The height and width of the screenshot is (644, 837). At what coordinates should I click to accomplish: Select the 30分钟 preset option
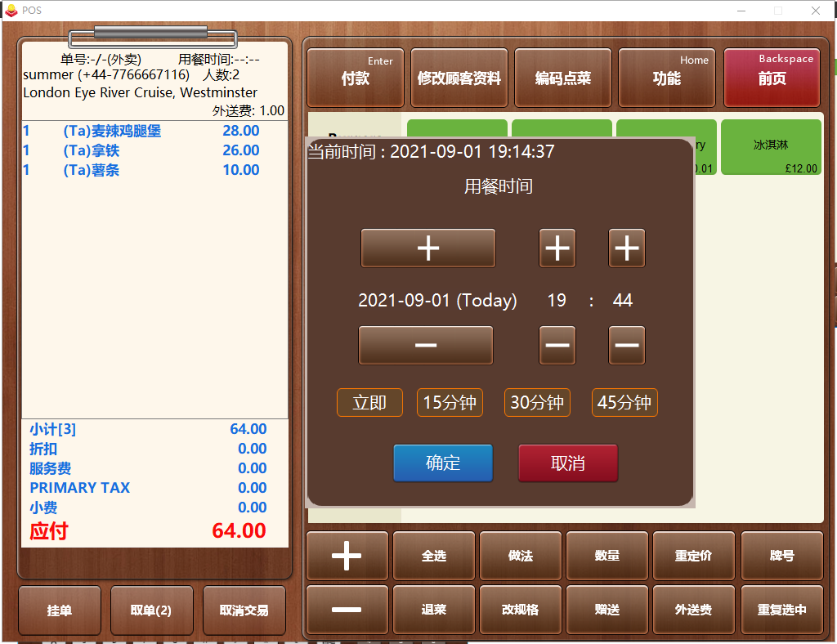(537, 403)
